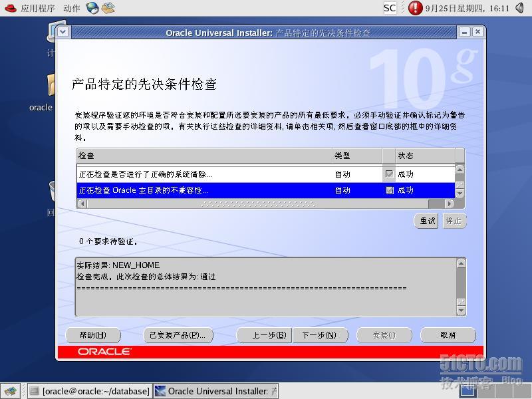The image size is (532, 399).
Task: Close the installer window
Action: [x=477, y=32]
